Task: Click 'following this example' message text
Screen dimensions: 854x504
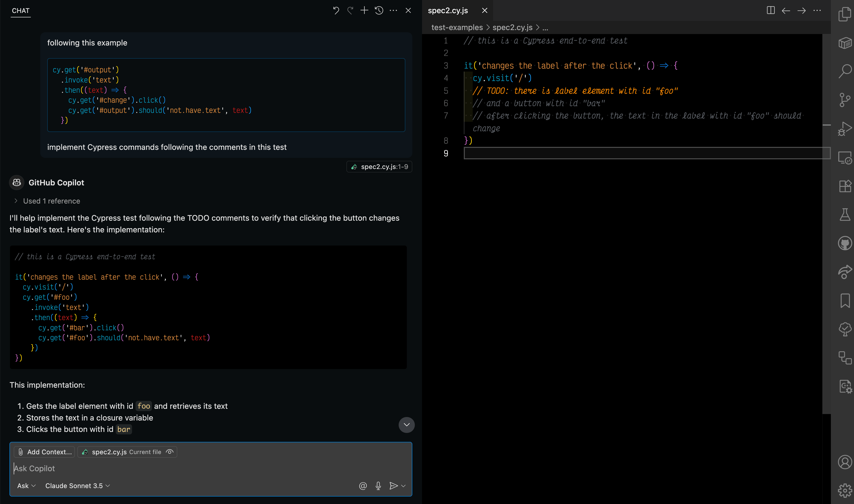Action: (x=87, y=43)
